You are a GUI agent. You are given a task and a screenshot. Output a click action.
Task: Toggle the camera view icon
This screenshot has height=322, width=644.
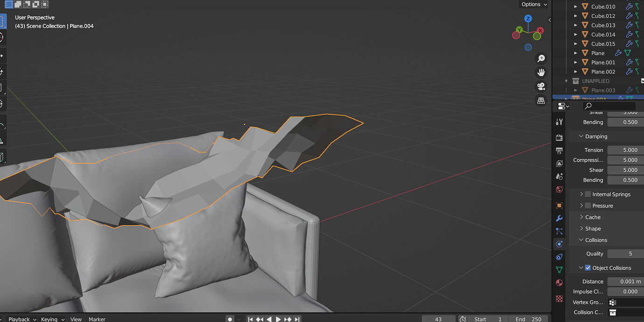point(541,86)
